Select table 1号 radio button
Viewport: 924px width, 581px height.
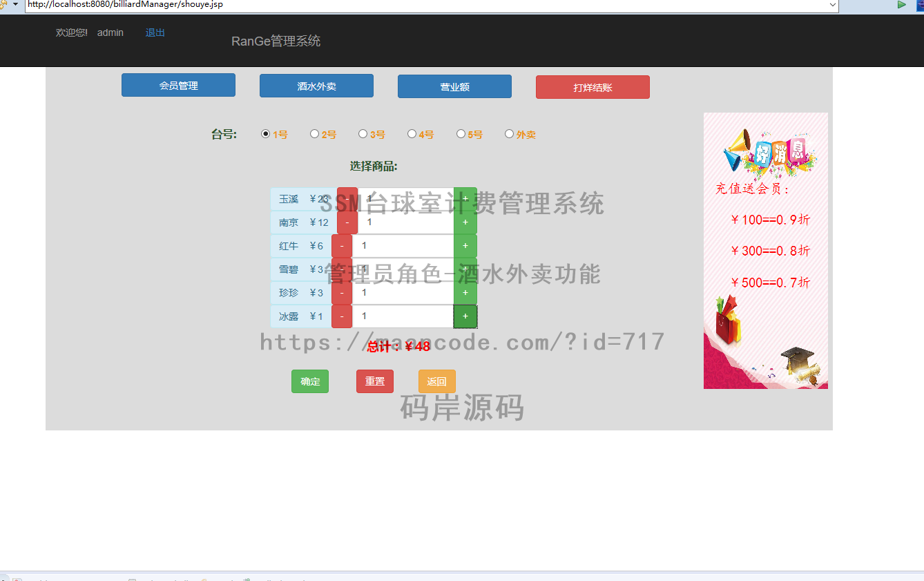click(x=265, y=134)
